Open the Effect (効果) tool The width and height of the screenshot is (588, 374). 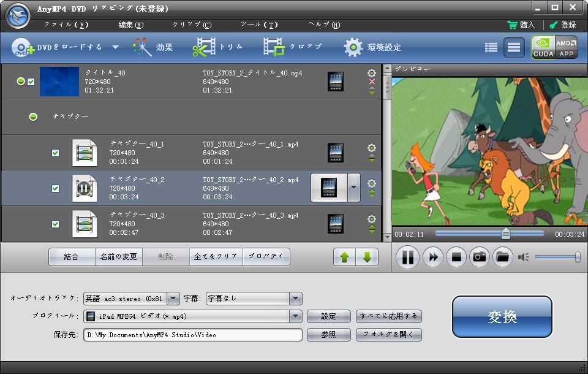pos(153,47)
